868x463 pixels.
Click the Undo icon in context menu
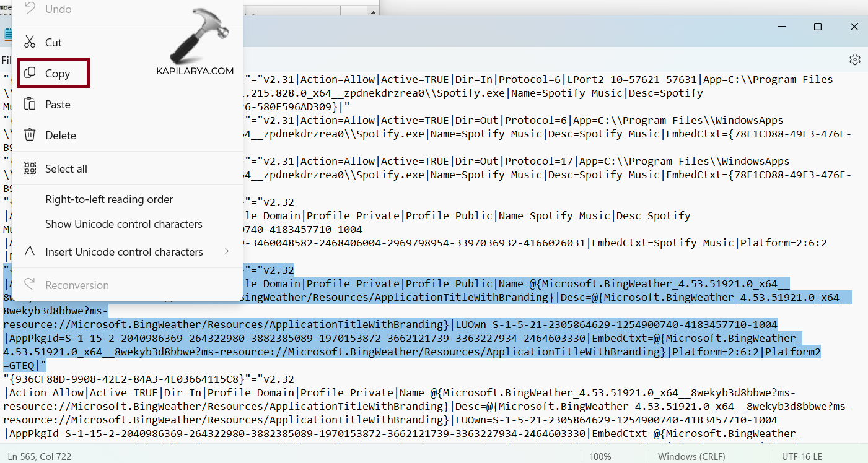click(29, 9)
